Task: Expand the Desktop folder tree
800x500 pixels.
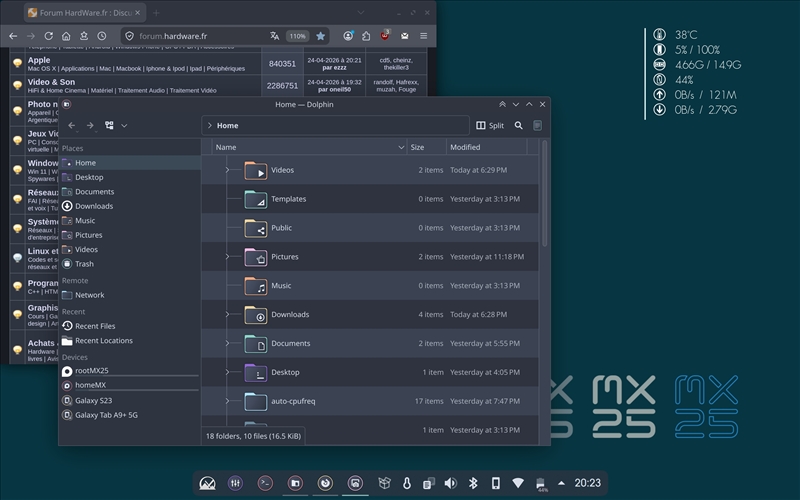Action: point(227,372)
